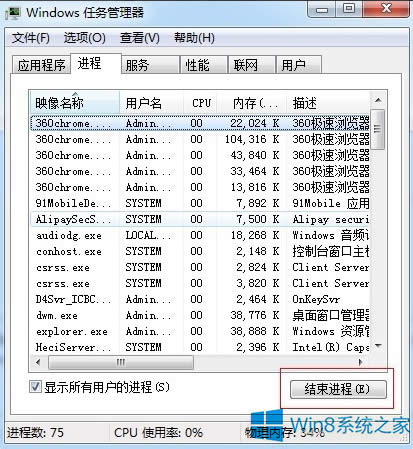
Task: Close the Task Manager window
Action: tap(386, 8)
